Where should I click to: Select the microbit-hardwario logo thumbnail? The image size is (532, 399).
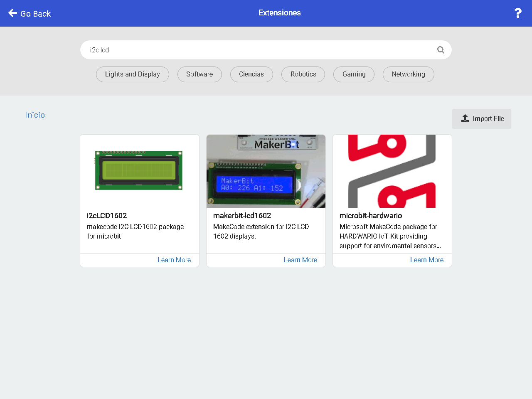click(392, 171)
